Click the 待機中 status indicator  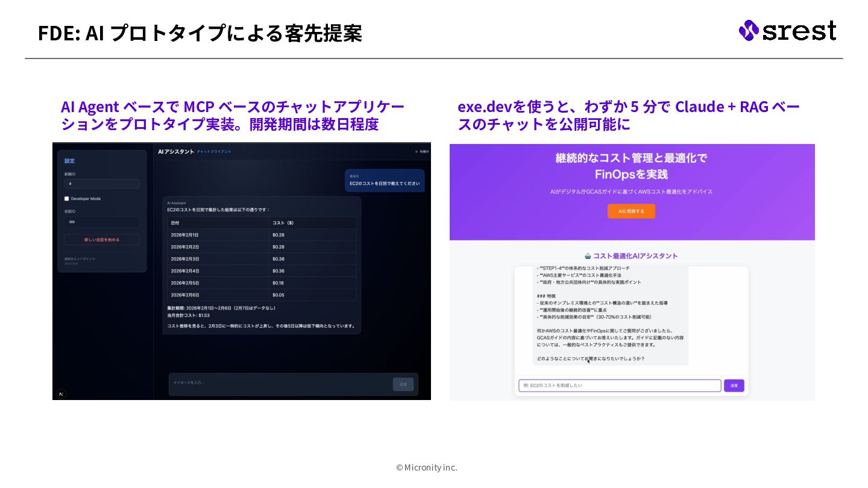(x=422, y=152)
